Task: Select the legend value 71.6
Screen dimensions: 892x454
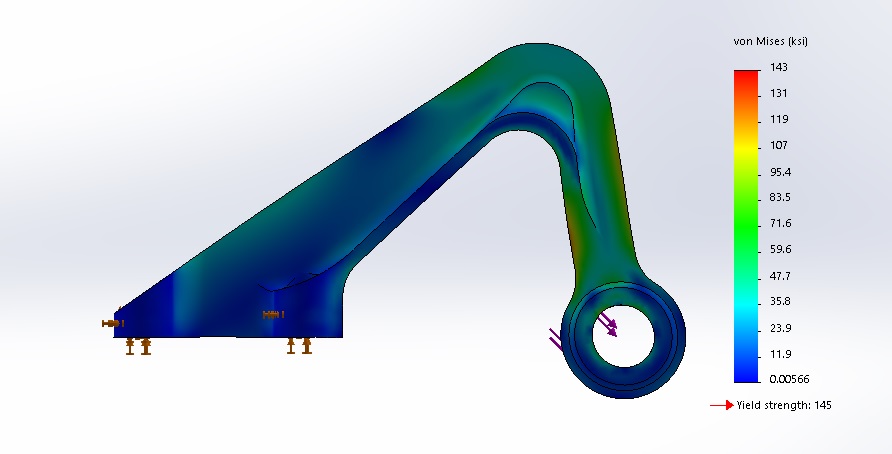Action: point(780,224)
